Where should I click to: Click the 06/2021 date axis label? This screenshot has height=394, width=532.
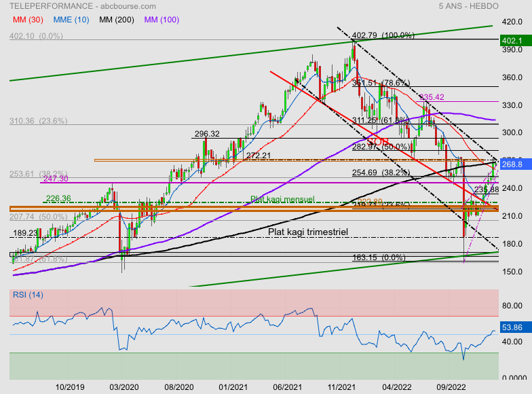tap(288, 387)
